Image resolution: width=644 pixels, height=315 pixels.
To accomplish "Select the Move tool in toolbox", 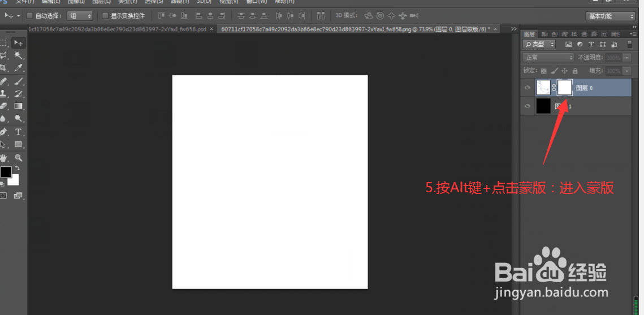I will [x=18, y=43].
